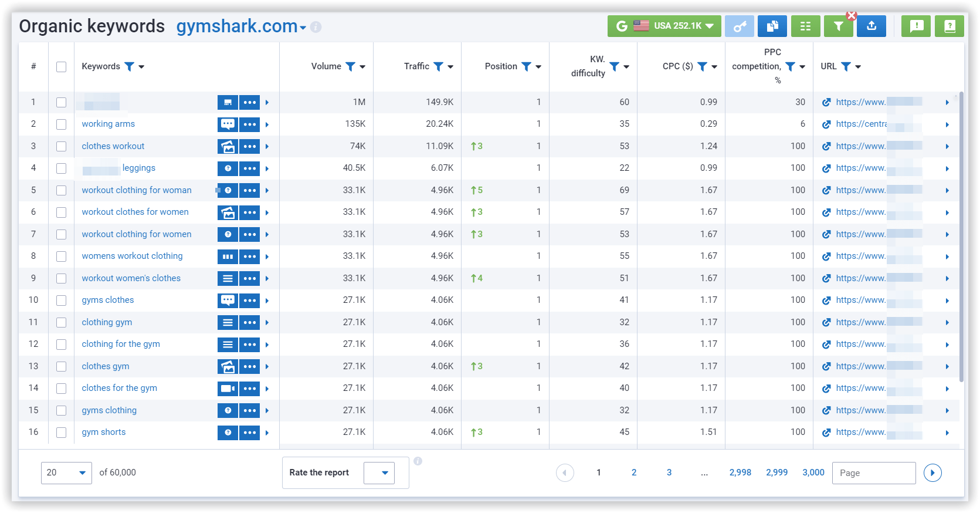Go to page 3
980x513 pixels.
coord(669,473)
